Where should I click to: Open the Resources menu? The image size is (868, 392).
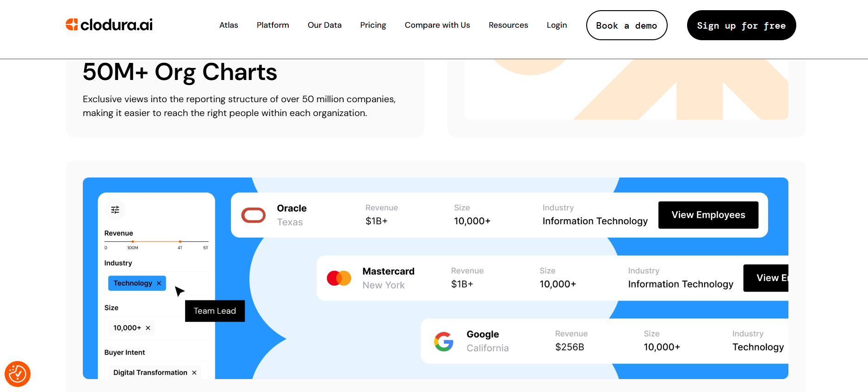point(508,25)
